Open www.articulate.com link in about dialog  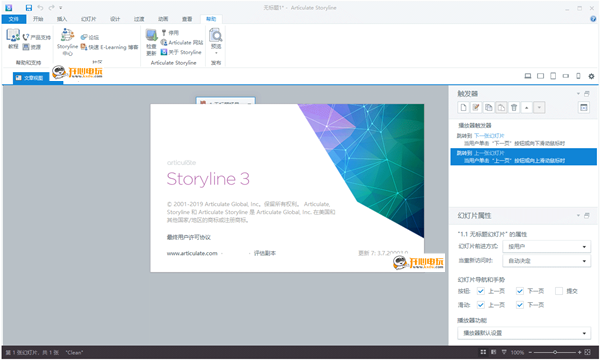pyautogui.click(x=192, y=253)
